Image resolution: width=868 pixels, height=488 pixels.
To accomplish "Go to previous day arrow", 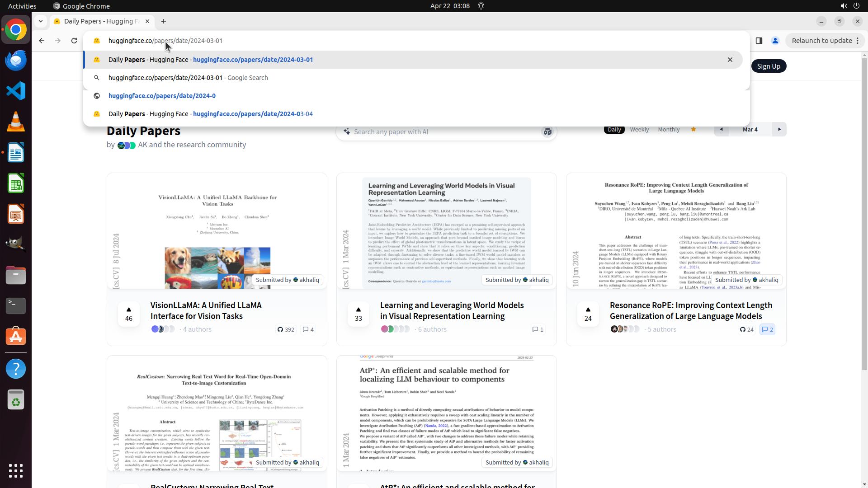I will point(722,129).
